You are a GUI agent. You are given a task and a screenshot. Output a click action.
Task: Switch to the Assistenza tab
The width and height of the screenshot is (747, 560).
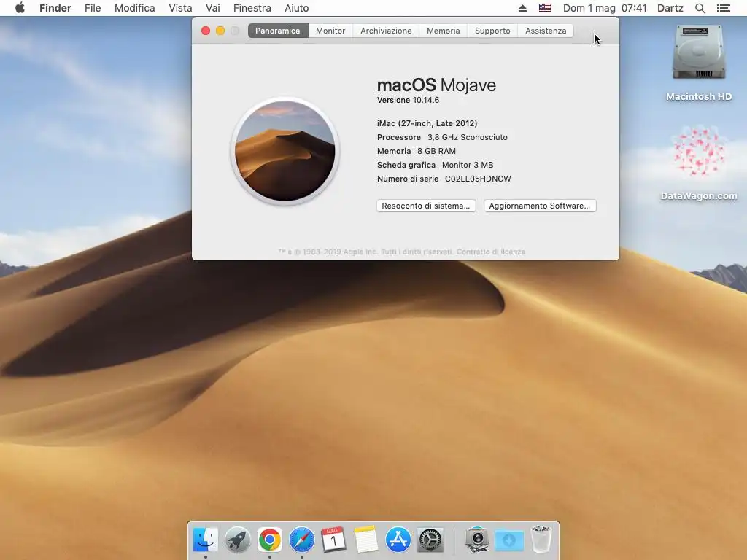click(546, 31)
